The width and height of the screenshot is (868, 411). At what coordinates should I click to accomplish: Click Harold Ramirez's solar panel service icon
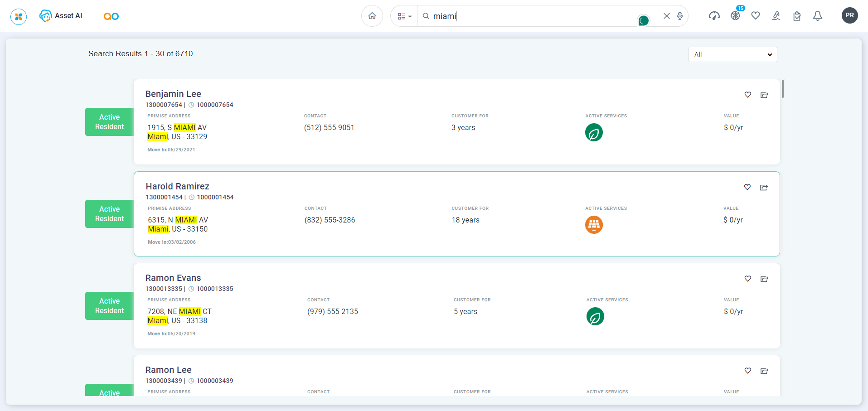click(594, 225)
